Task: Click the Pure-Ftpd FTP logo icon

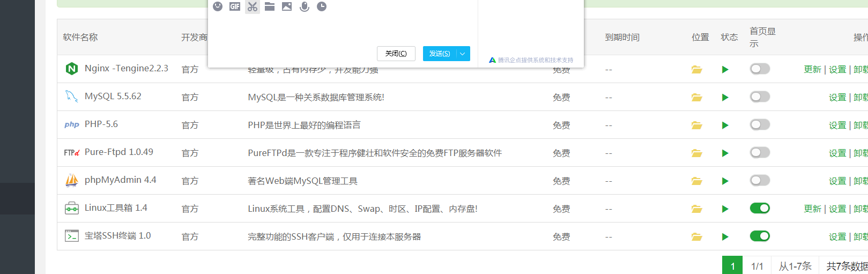Action: (72, 153)
